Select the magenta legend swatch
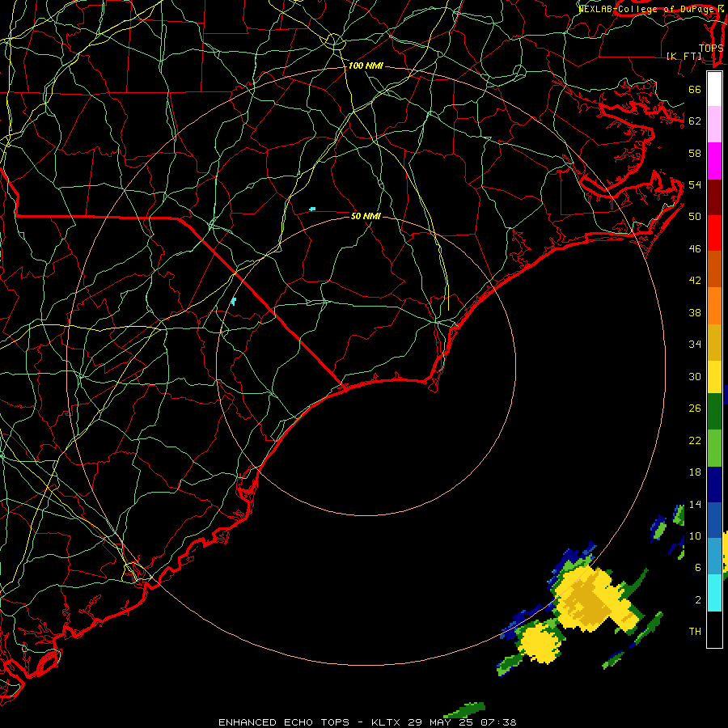 coord(714,161)
